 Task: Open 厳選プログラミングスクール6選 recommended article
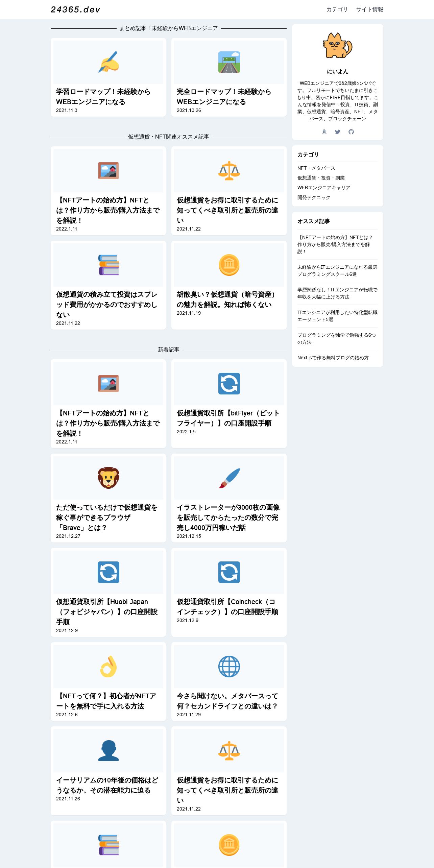[x=337, y=271]
